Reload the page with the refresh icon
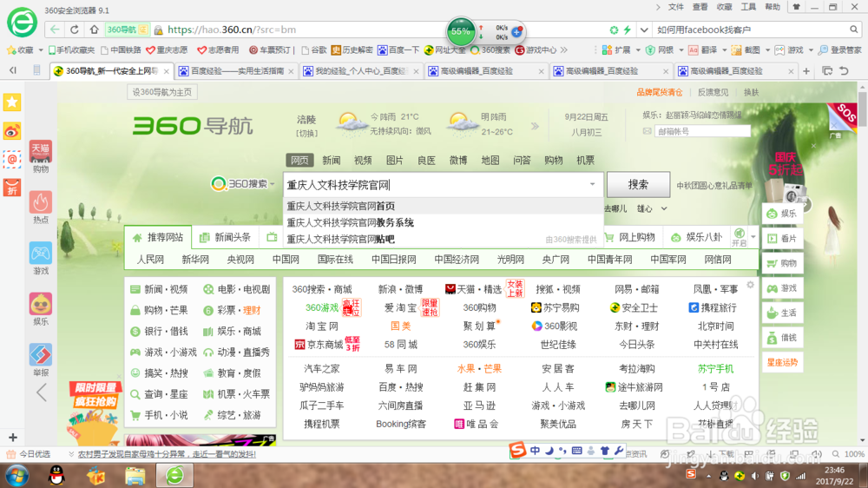Viewport: 868px width, 488px height. point(74,30)
